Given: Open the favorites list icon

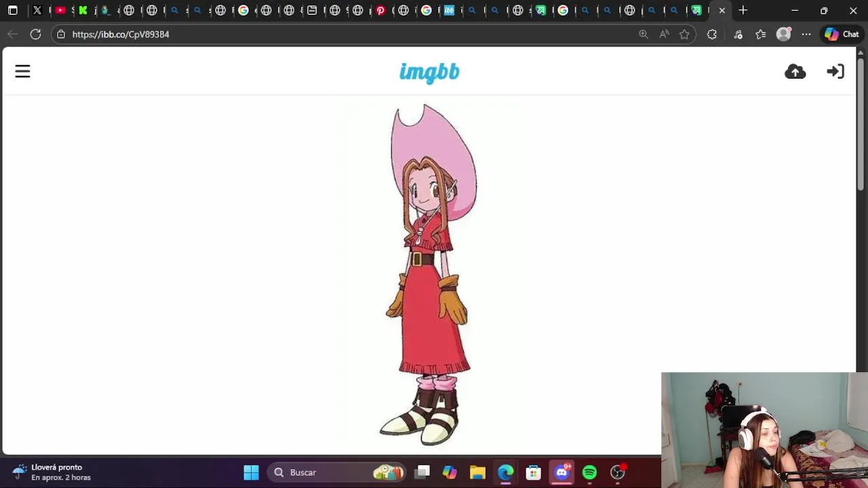Looking at the screenshot, I should 760,34.
